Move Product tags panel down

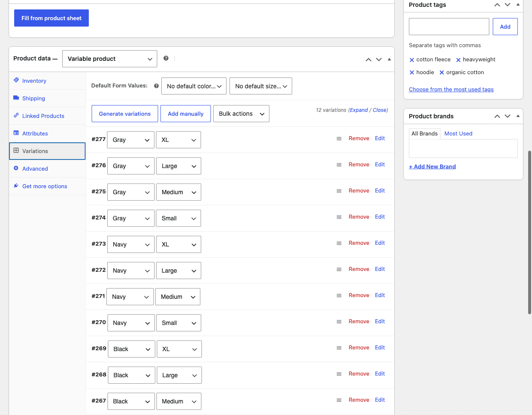508,5
